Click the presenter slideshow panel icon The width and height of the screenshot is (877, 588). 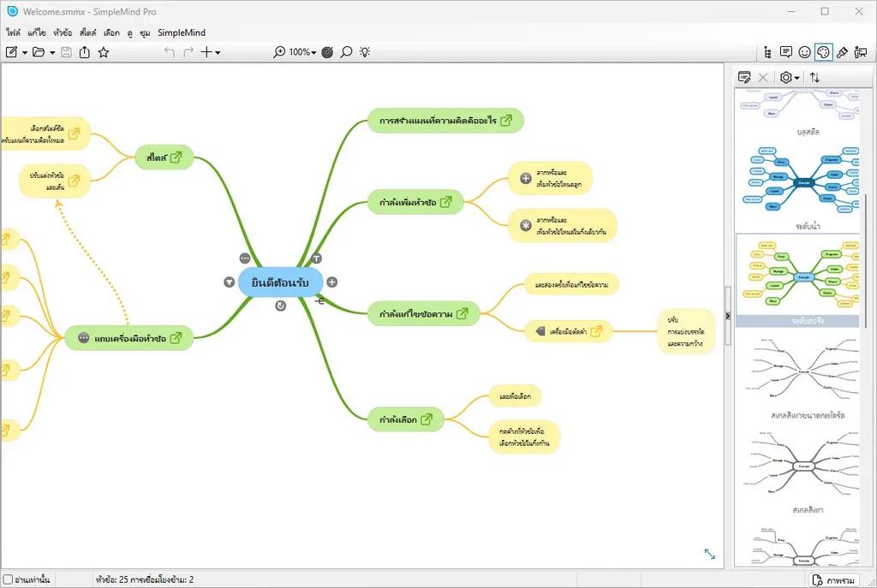[861, 52]
